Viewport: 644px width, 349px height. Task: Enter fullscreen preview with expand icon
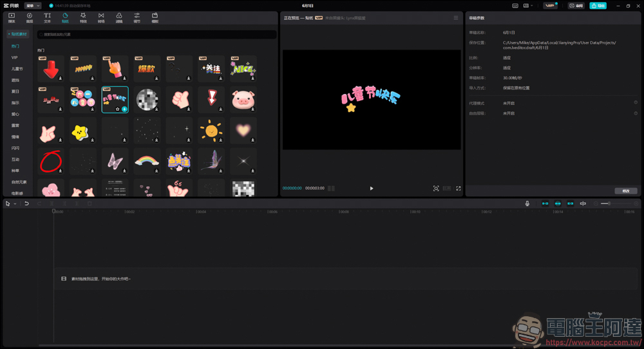(459, 189)
